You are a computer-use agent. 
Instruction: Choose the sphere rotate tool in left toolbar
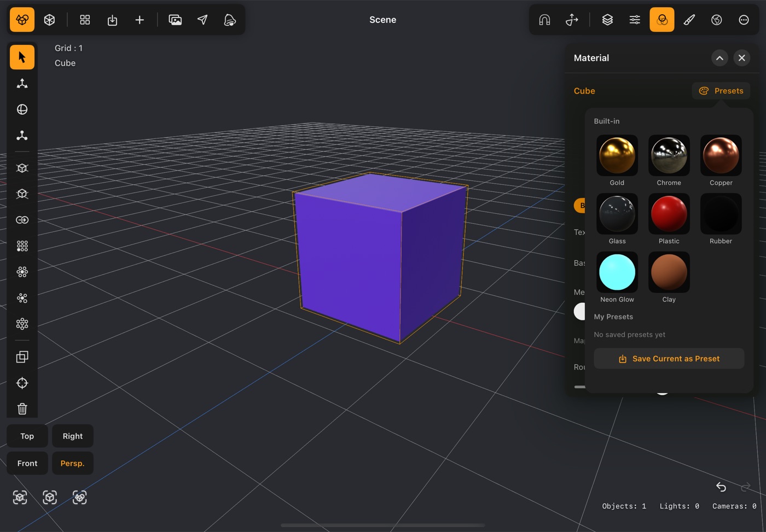[22, 109]
